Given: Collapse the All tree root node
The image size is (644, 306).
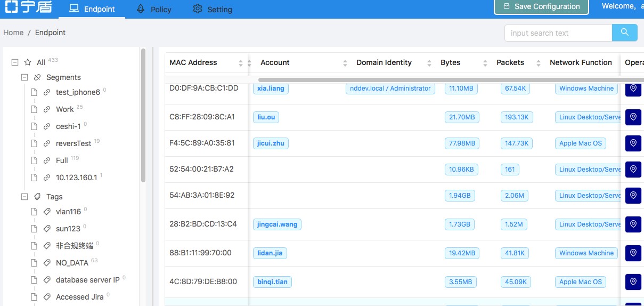Looking at the screenshot, I should coord(15,62).
